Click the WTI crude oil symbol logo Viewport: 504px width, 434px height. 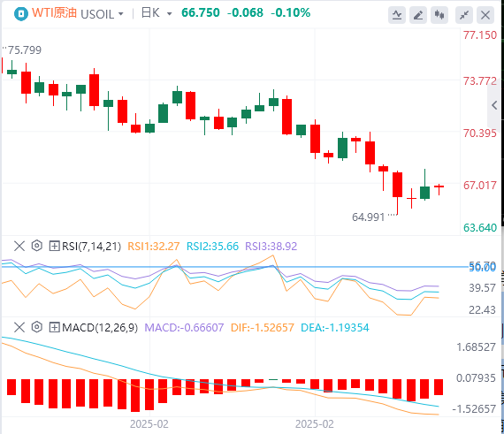point(21,14)
